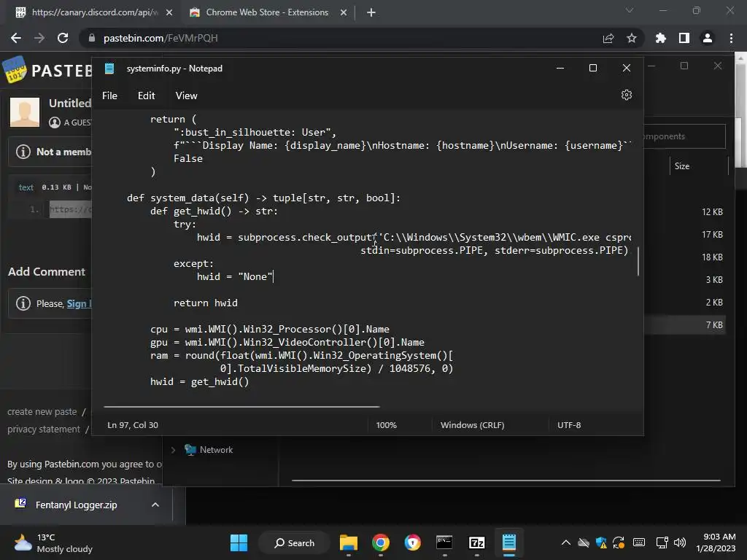Screen dimensions: 747x560
Task: Click the Sign link in comment notice
Action: click(x=78, y=304)
